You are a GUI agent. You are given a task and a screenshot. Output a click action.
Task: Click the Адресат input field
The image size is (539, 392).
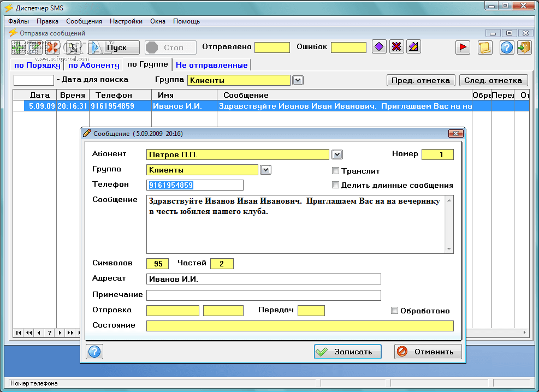[264, 279]
